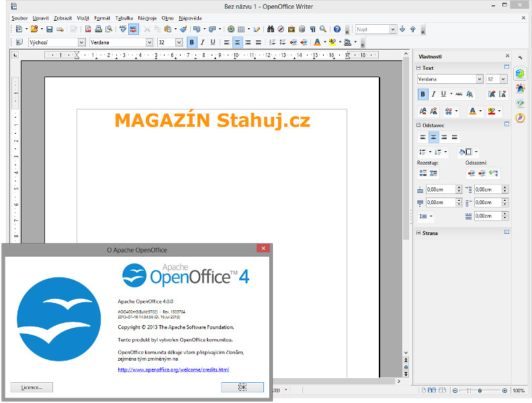
Task: Find next with the down arrow icon
Action: (402, 29)
